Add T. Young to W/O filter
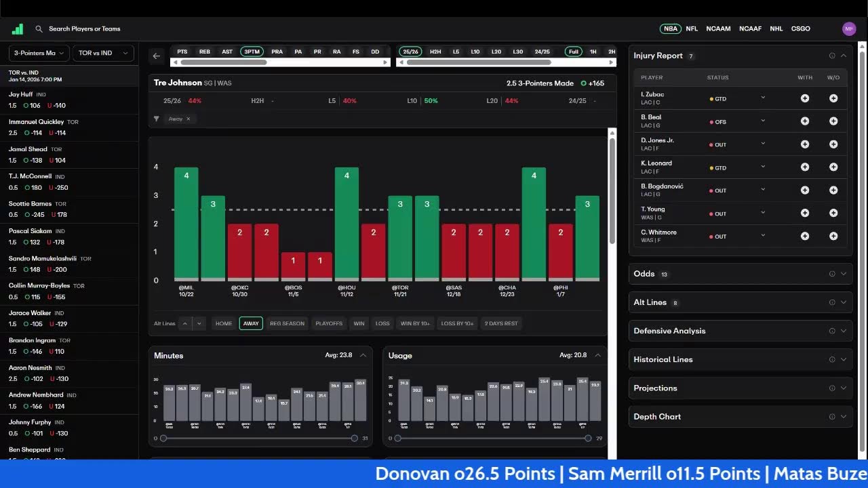This screenshot has width=868, height=488. [x=833, y=213]
